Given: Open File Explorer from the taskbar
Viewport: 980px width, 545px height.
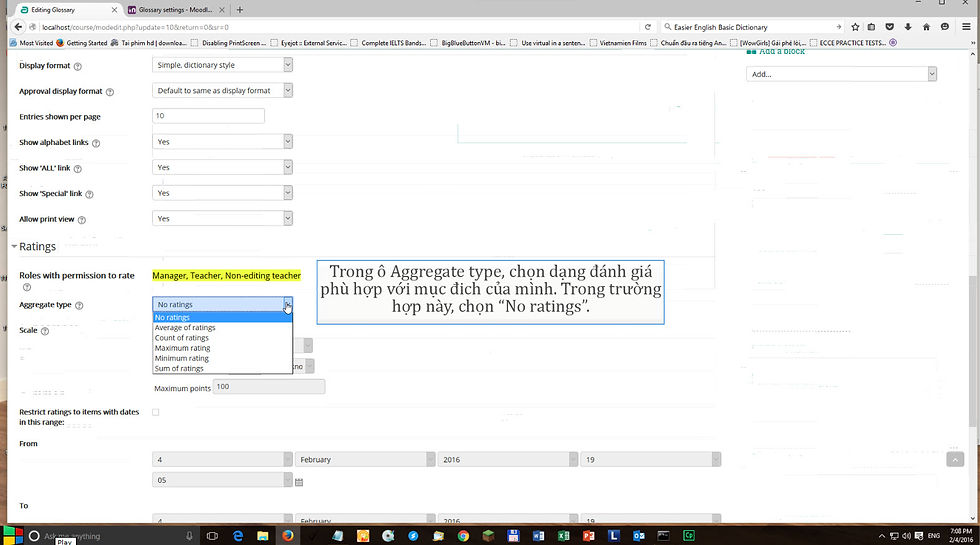Looking at the screenshot, I should [262, 536].
